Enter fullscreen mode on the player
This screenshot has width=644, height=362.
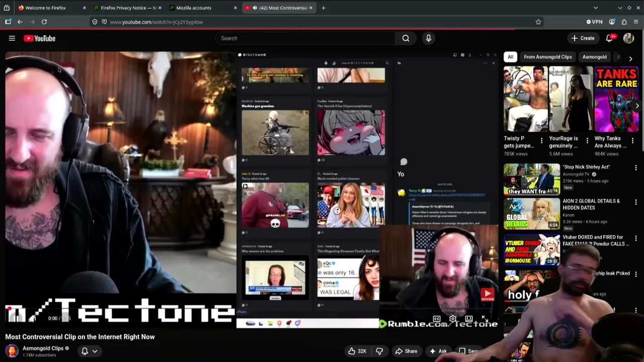(485, 319)
